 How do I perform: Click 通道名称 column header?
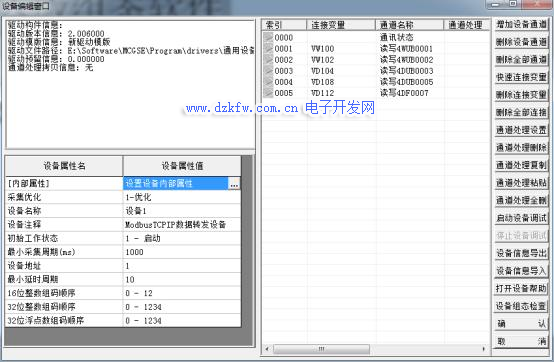409,25
